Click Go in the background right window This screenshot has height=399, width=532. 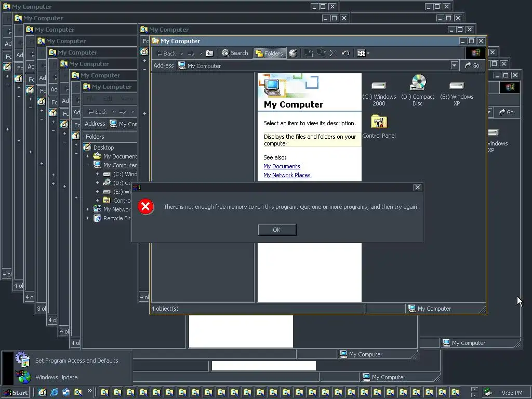click(x=506, y=112)
